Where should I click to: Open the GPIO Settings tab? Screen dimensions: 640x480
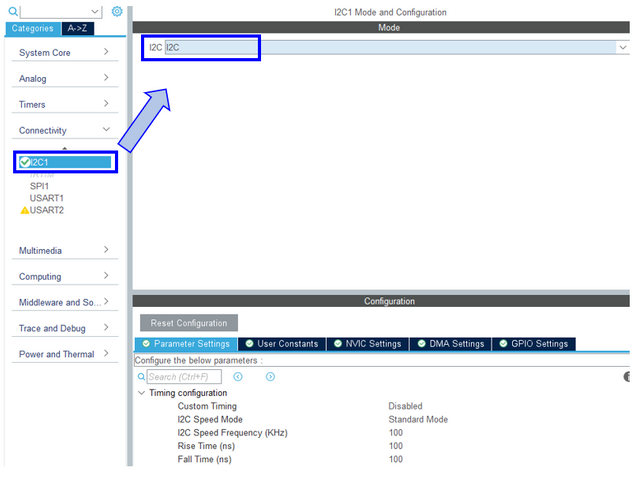coord(533,344)
